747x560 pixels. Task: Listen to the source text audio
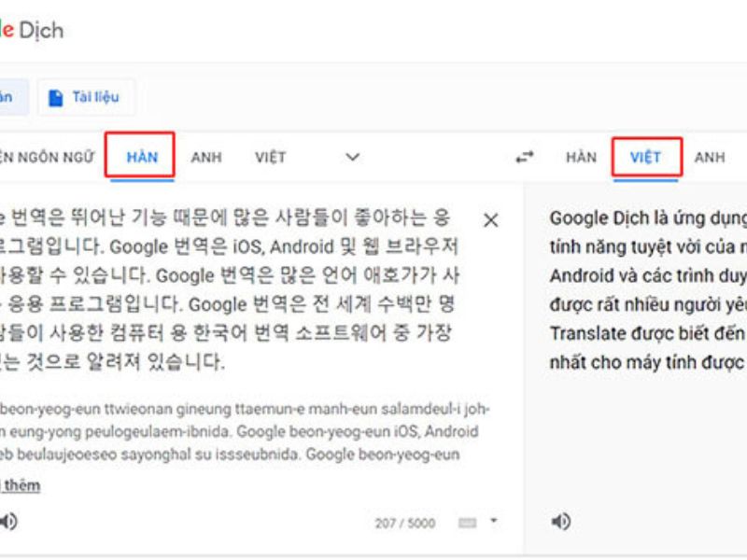(8, 522)
